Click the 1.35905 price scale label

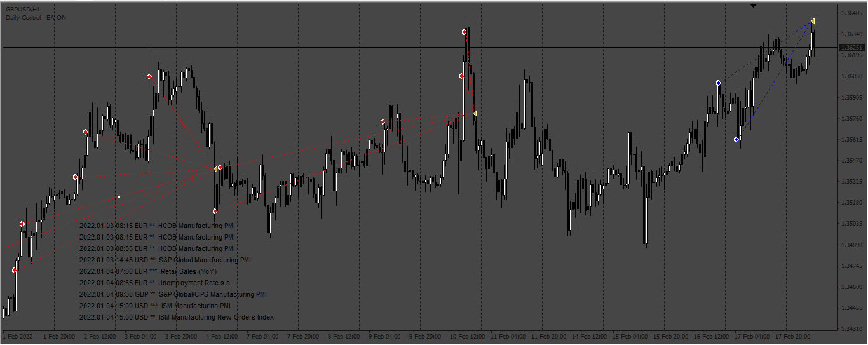[x=851, y=97]
